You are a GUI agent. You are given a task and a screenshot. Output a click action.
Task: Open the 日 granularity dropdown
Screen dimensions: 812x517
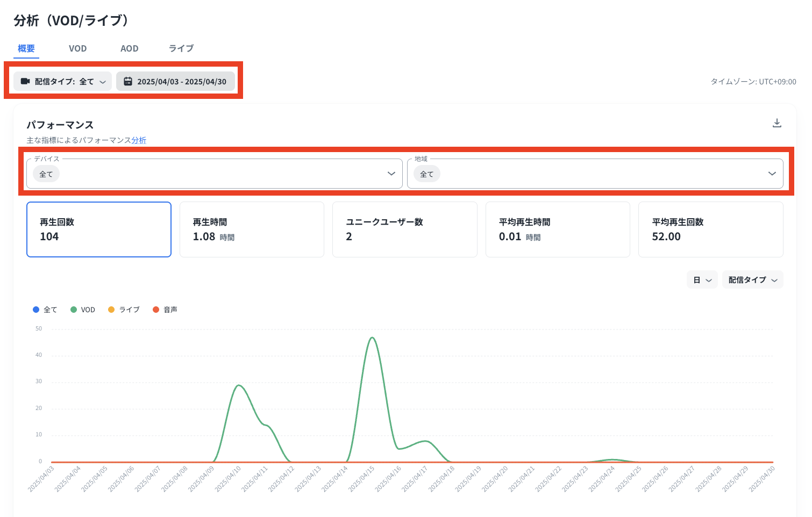(702, 280)
